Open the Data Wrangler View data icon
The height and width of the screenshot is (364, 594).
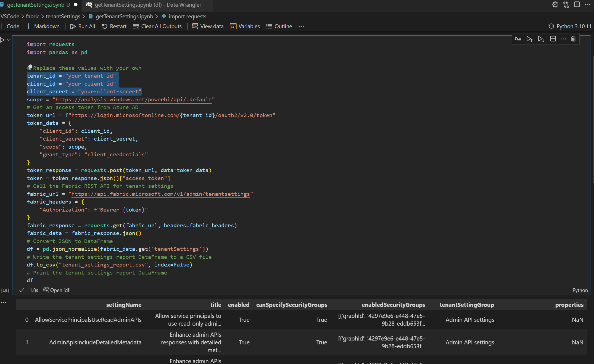[207, 26]
